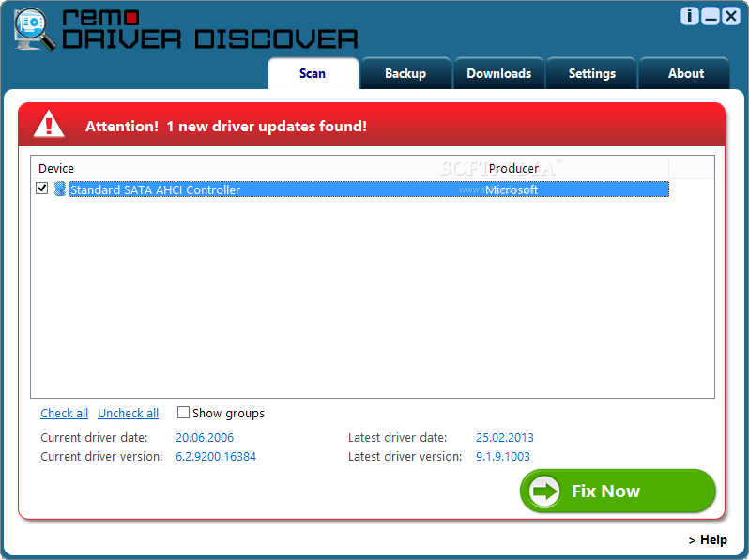Open the Downloads tab

(498, 73)
